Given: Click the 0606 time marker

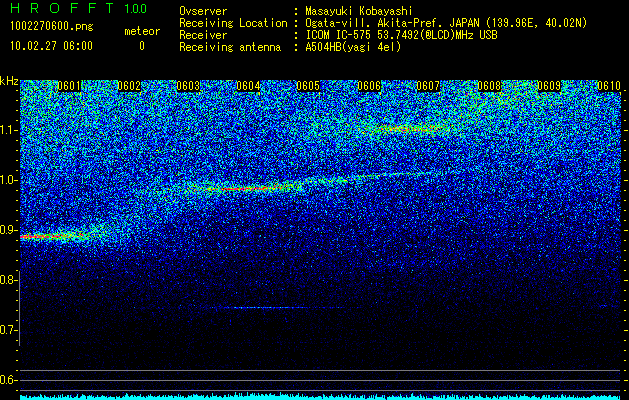Looking at the screenshot, I should click(x=369, y=86).
